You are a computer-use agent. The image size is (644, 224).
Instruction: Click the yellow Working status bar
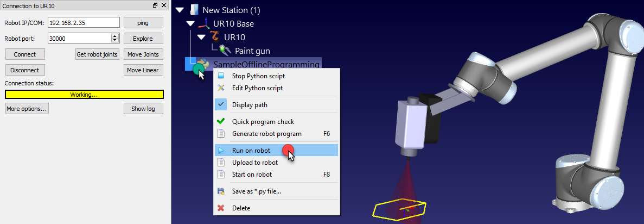click(x=84, y=95)
